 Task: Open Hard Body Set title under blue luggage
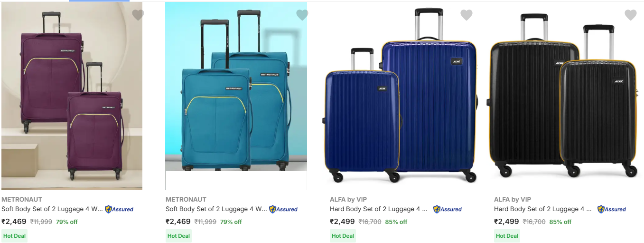[378, 209]
